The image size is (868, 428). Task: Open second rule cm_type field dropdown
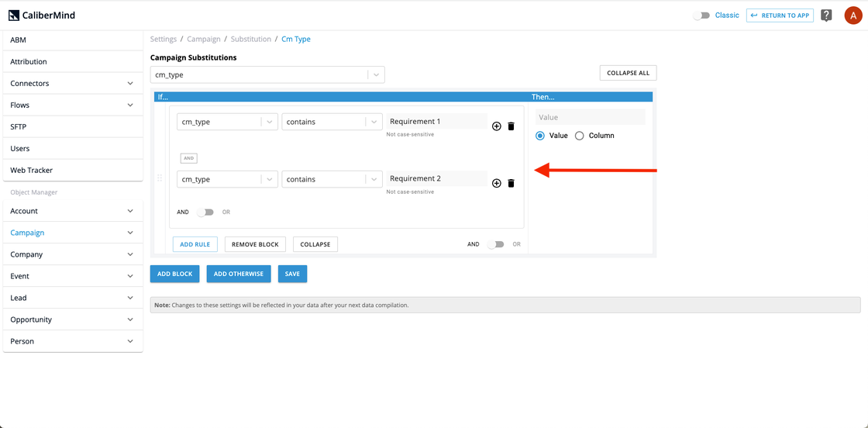[227, 179]
